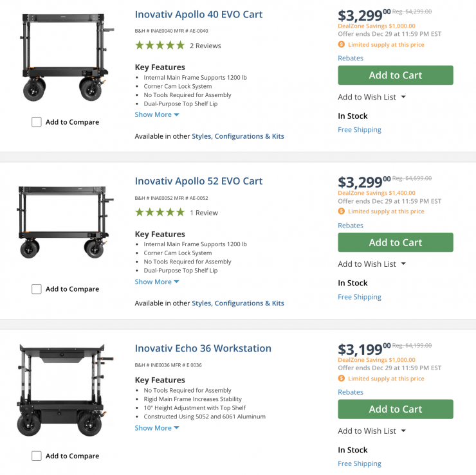Click the star rating for Apollo 40 EVO Cart
Viewport: 476px width, 475px height.
click(160, 46)
